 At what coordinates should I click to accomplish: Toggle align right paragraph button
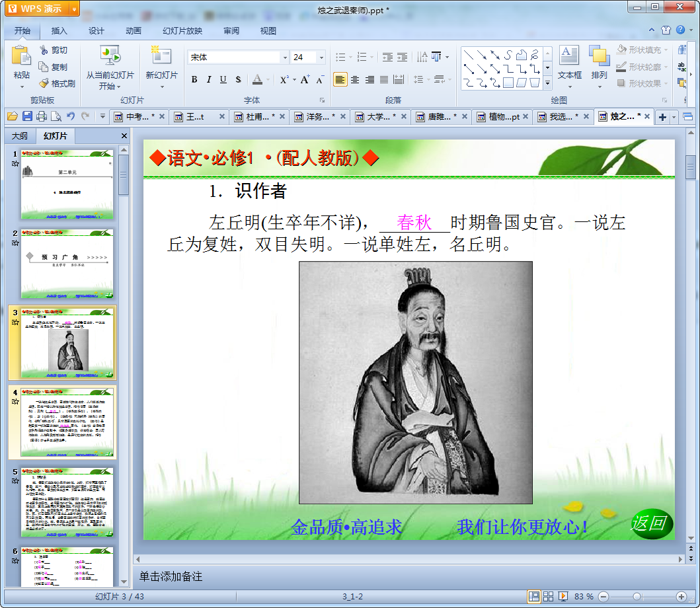click(x=369, y=80)
